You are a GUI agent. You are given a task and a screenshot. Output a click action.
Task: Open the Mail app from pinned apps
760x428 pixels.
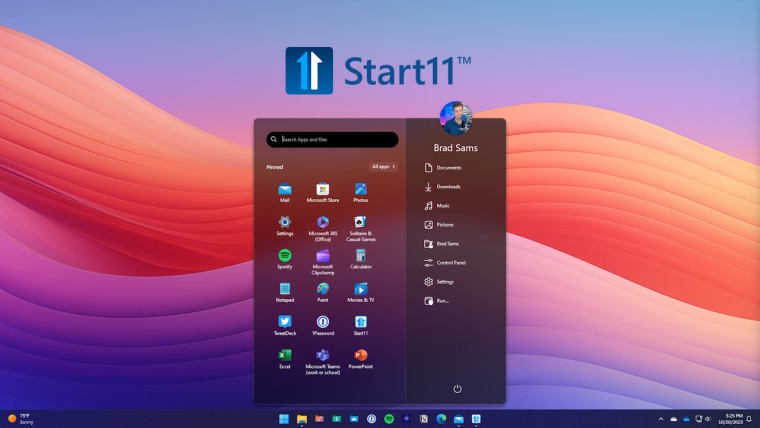click(285, 190)
